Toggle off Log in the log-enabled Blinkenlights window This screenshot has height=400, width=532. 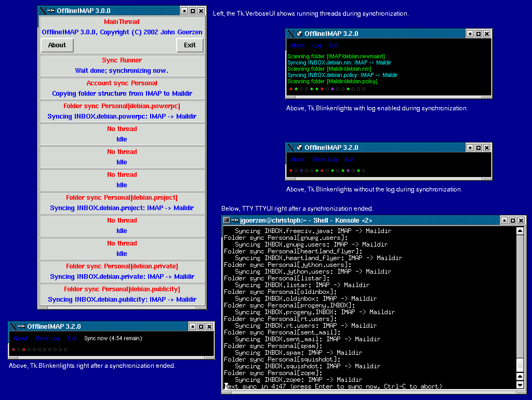point(316,46)
